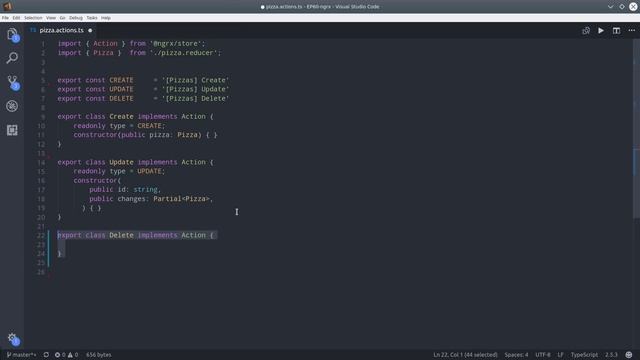Open the Debug view in the activity bar

click(12, 106)
